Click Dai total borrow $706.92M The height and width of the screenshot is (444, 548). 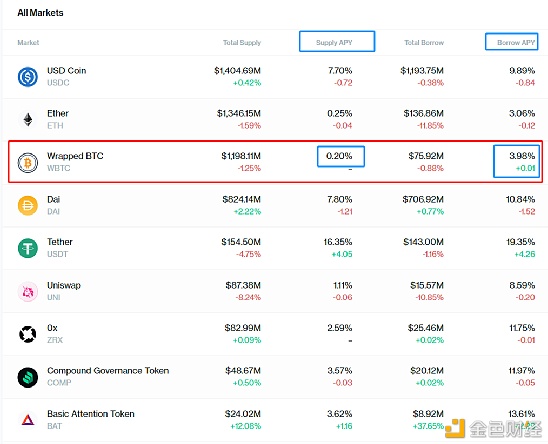pyautogui.click(x=423, y=199)
